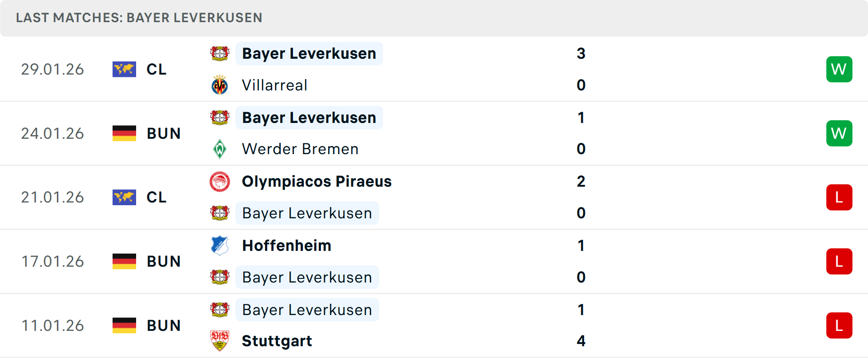Click the Champions League globe icon for 29.01.26
The width and height of the screenshot is (868, 358).
coord(124,69)
